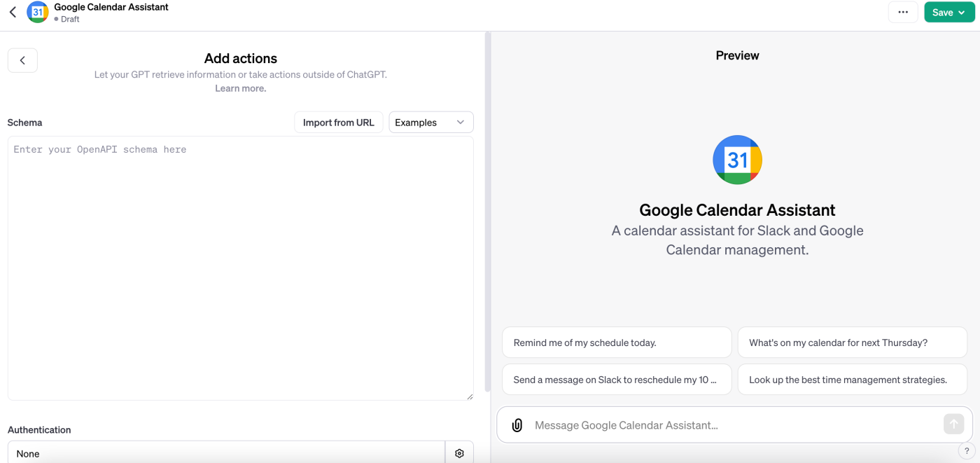Expand the Examples dropdown
This screenshot has width=980, height=463.
click(x=431, y=122)
